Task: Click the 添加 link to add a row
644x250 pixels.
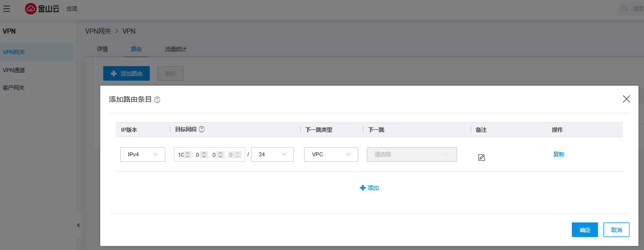Action: pos(369,188)
